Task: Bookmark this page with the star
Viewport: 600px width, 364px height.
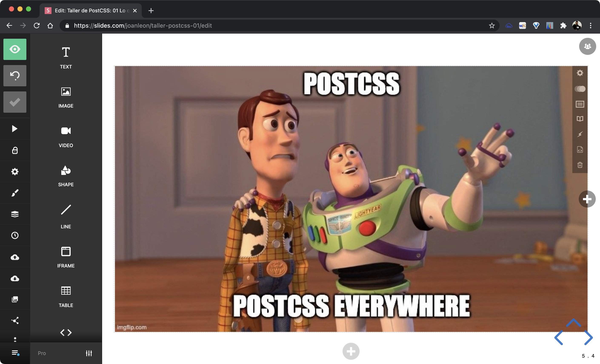Action: click(x=492, y=26)
